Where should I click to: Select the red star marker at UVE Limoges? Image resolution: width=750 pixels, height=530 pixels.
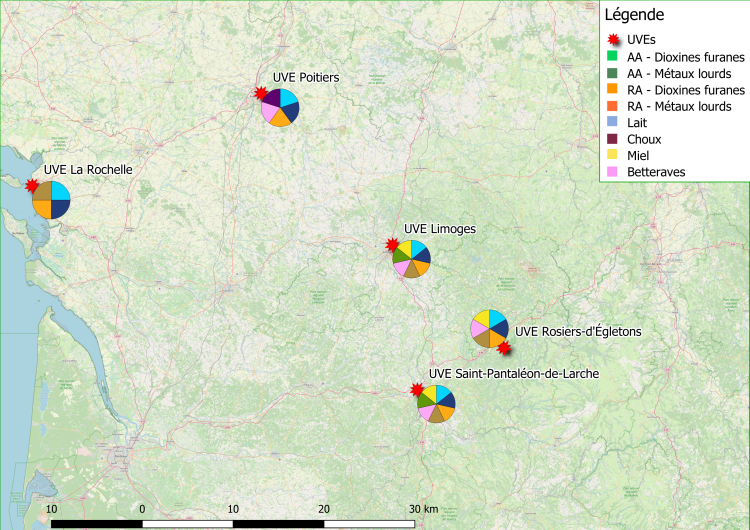(393, 244)
